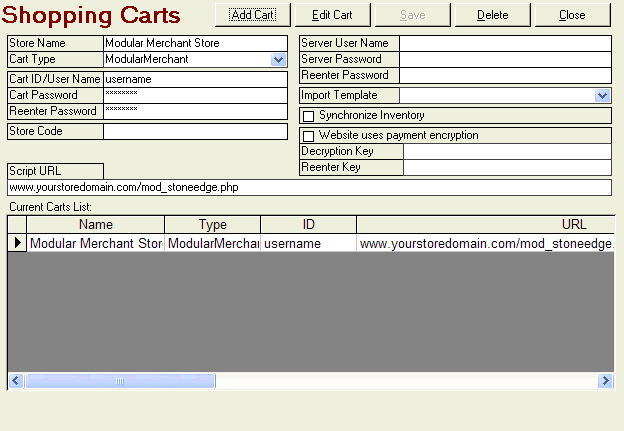Select the ModularMerchant type cell in list
The image size is (624, 431).
[x=213, y=243]
